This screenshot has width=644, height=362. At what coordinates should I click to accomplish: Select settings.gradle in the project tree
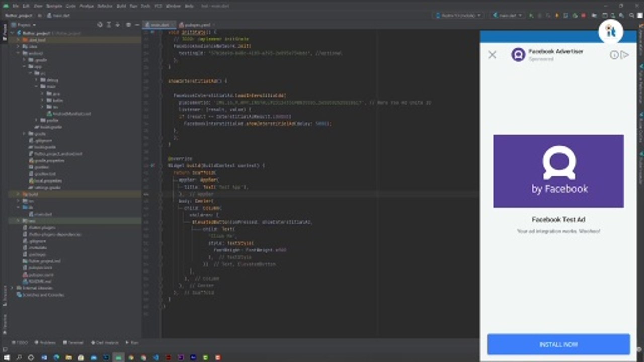[44, 187]
